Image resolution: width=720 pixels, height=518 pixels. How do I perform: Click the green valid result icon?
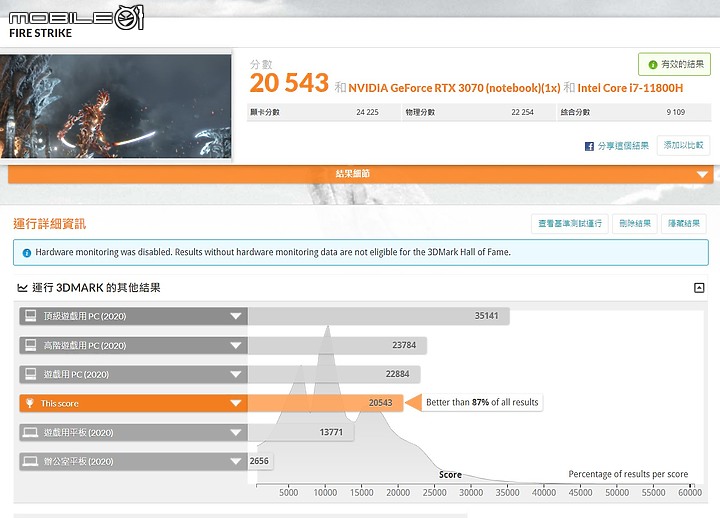(652, 65)
